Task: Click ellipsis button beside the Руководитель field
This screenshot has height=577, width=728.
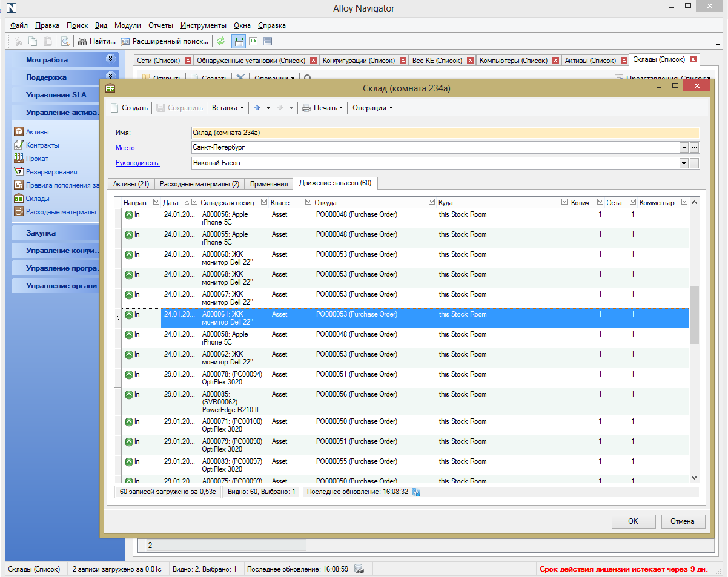Action: click(695, 163)
